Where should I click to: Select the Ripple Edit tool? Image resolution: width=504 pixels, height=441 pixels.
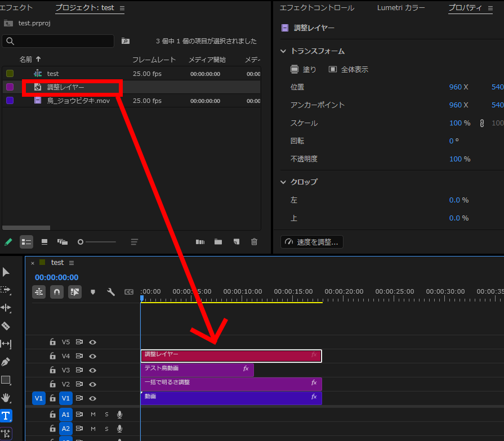coord(6,308)
